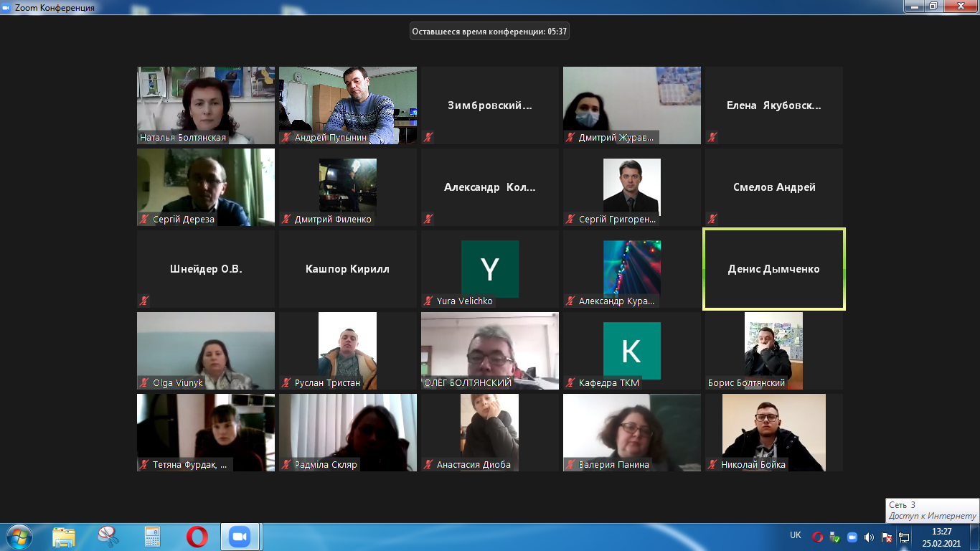
Task: Click the Александр Кол… participant name
Action: 490,187
